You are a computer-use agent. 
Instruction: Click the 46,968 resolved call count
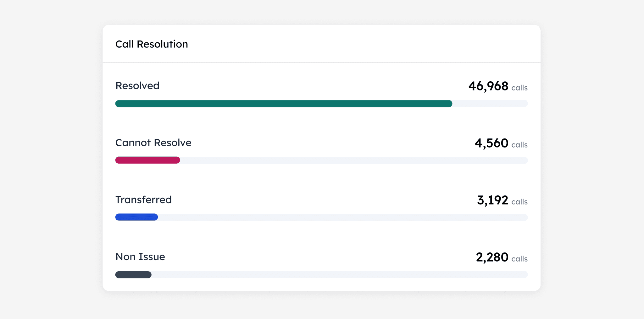coord(488,86)
